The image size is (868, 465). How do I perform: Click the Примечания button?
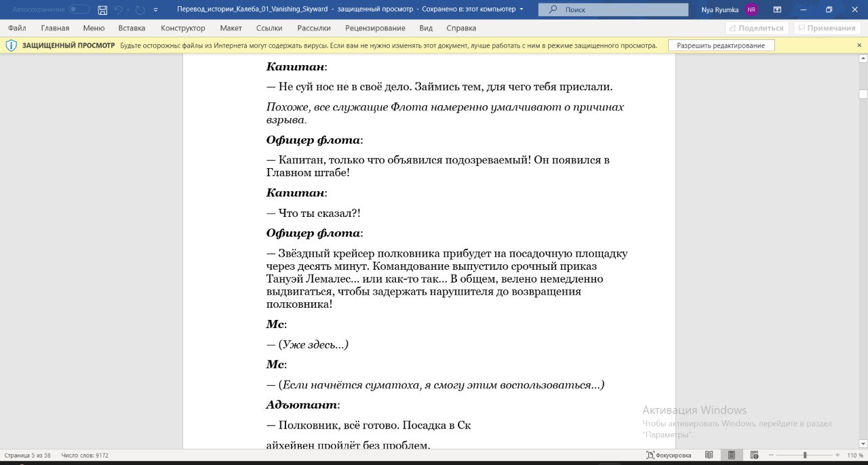coord(827,28)
